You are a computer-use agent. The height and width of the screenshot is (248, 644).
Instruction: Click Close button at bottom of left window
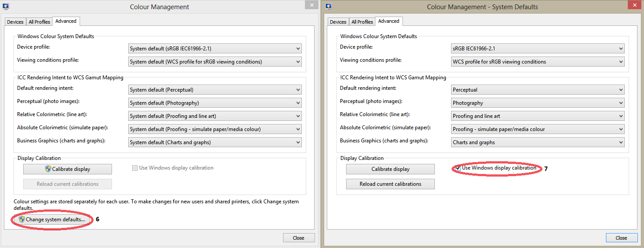pyautogui.click(x=298, y=238)
